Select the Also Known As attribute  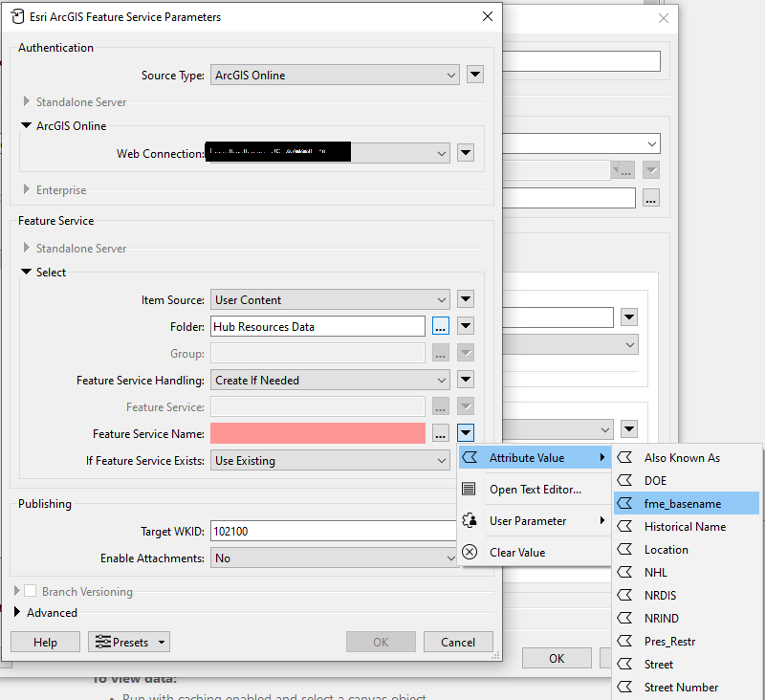[687, 457]
